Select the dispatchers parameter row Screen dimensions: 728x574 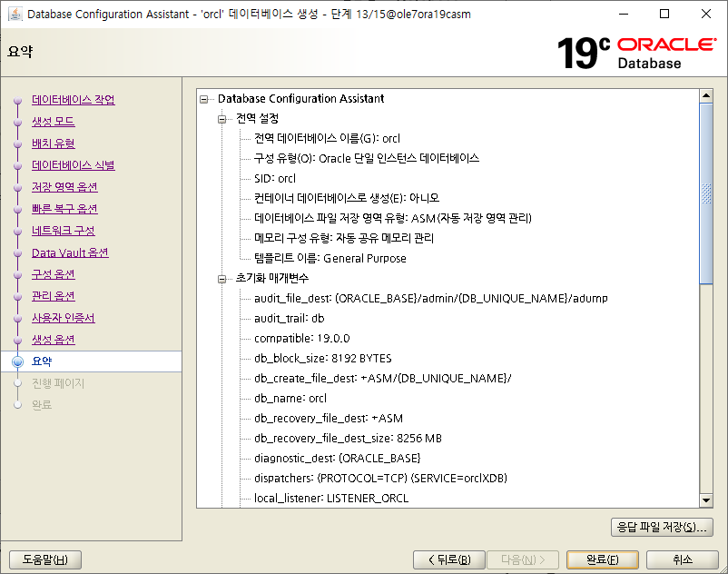click(380, 478)
